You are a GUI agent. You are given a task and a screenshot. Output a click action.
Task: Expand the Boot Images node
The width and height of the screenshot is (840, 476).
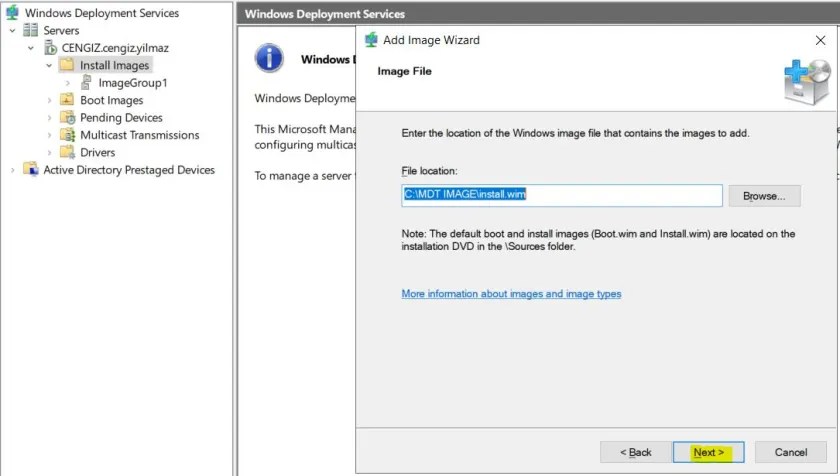[49, 100]
